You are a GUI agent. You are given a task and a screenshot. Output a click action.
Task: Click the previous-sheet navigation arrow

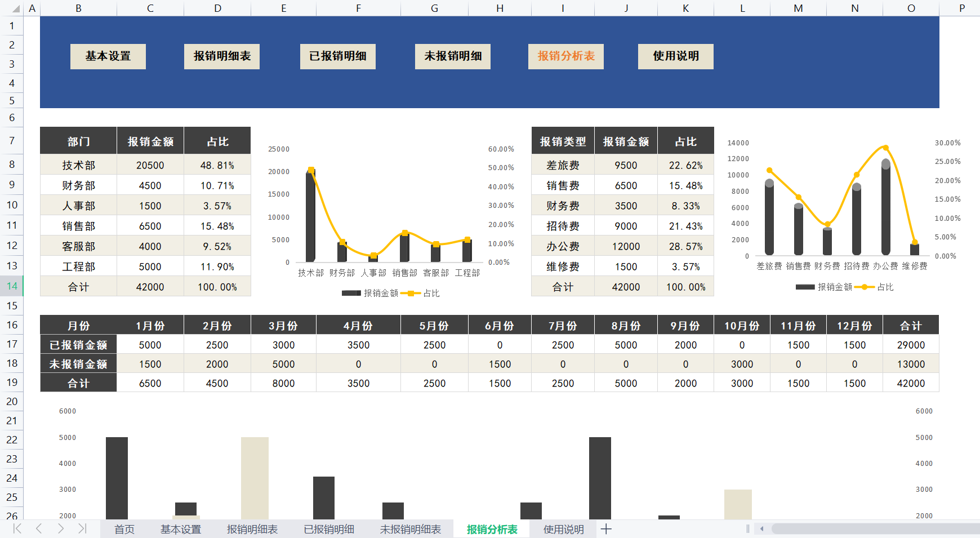click(x=38, y=529)
